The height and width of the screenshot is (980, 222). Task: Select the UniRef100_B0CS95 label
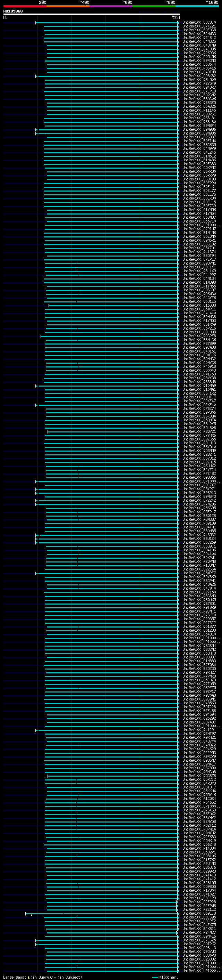[x=199, y=918]
